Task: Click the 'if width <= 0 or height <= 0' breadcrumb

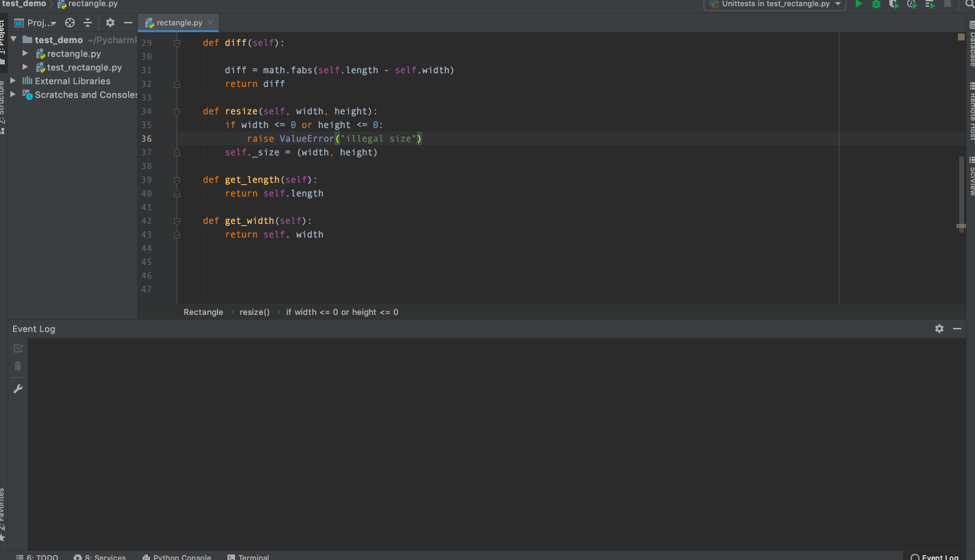Action: 342,312
